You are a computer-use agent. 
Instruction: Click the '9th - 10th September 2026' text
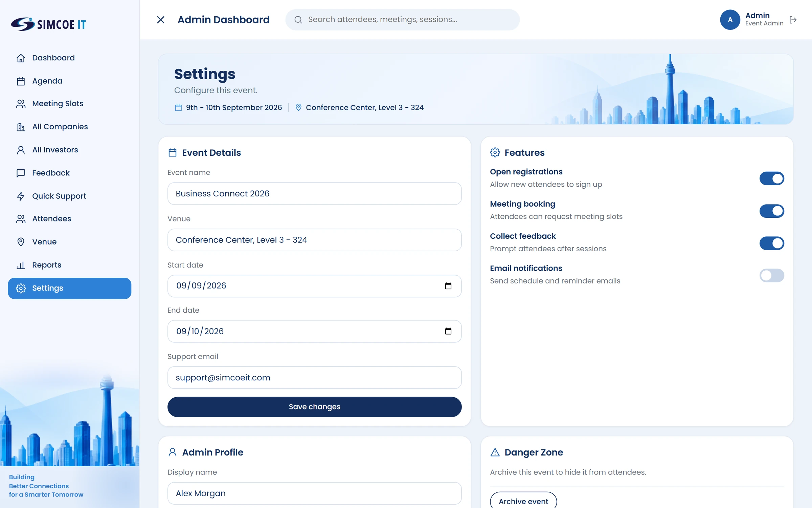click(234, 107)
